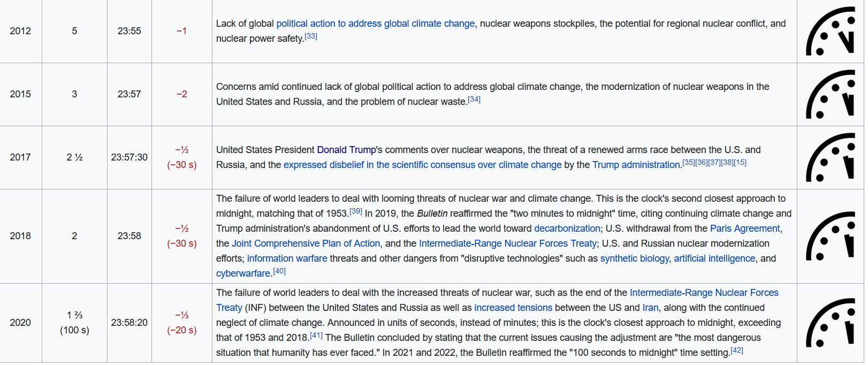The image size is (868, 366).
Task: Click the minutes cell showing 100 s
Action: [74, 323]
